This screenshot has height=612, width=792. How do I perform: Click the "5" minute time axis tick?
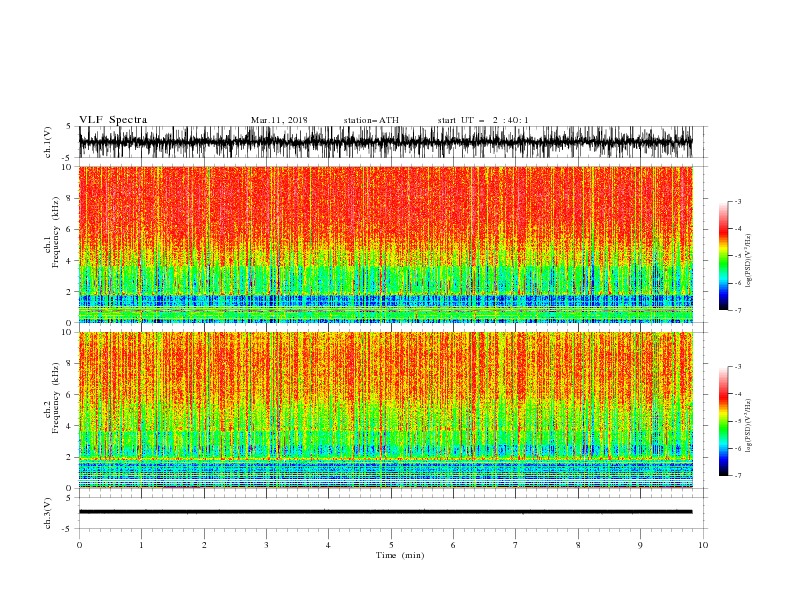(391, 545)
